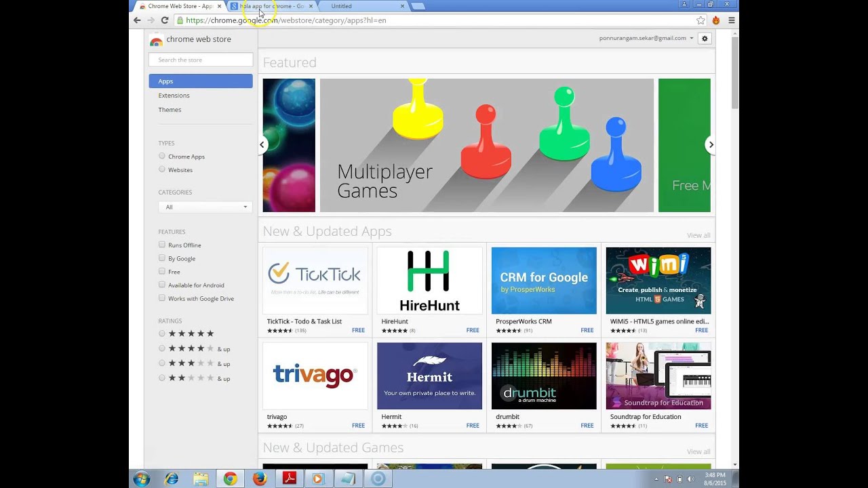868x488 pixels.
Task: Switch to the Untitled tab
Action: point(363,6)
